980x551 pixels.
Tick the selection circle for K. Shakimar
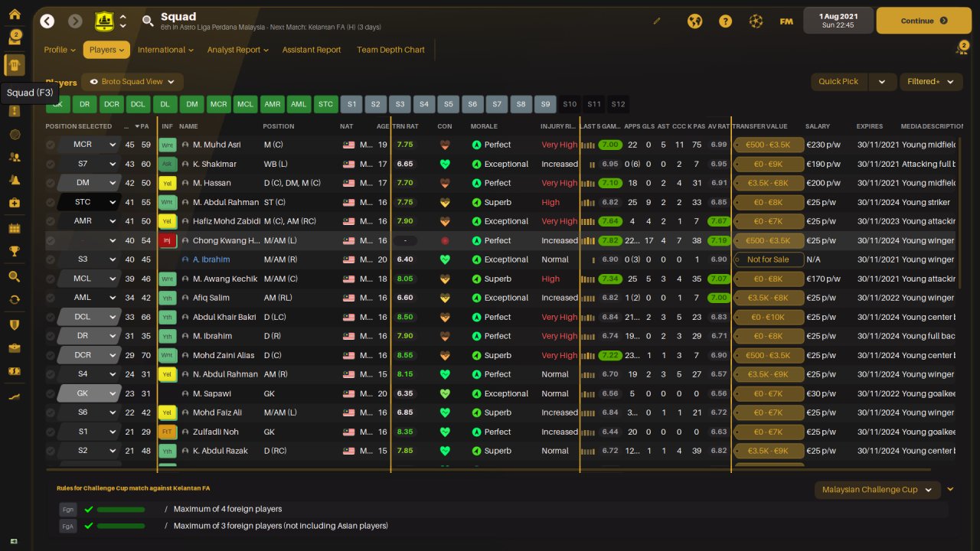tap(51, 164)
